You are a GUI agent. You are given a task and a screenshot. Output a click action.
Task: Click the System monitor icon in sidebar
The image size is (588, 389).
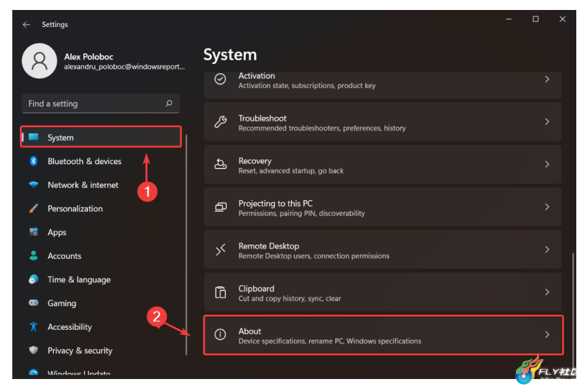coord(34,137)
